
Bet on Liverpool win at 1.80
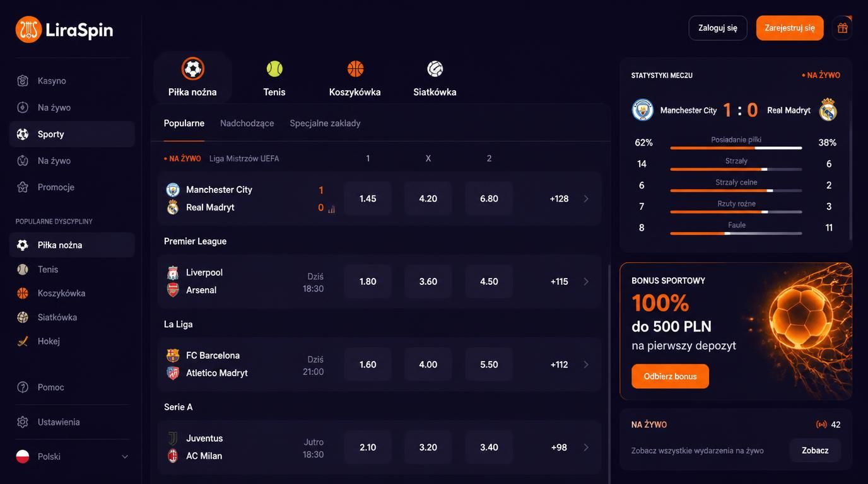coord(368,282)
